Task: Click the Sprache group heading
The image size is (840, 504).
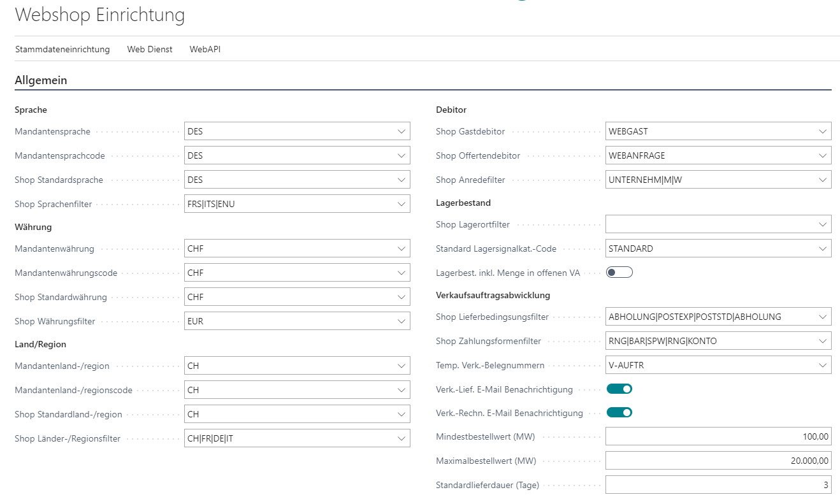Action: [x=31, y=110]
